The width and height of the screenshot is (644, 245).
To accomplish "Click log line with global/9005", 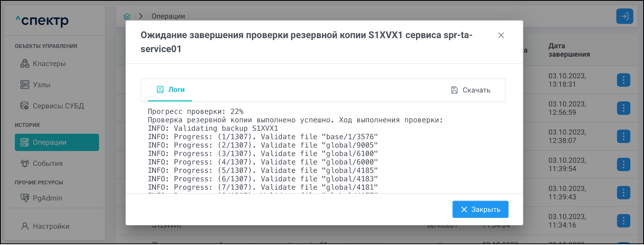I will tap(263, 145).
